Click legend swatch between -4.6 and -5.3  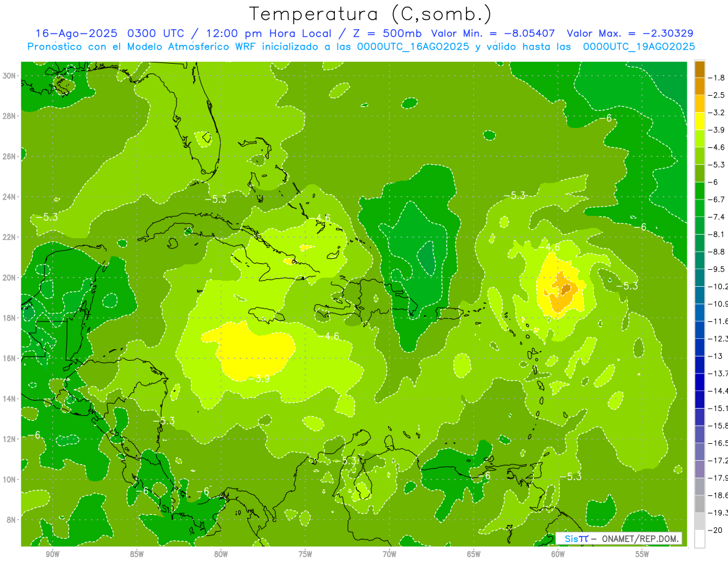point(699,156)
